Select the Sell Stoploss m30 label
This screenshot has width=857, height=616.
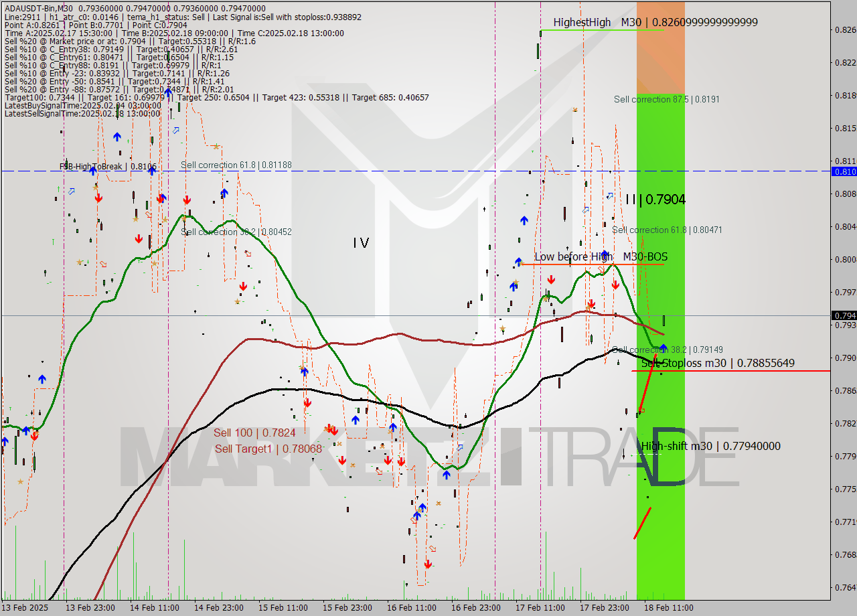point(718,363)
